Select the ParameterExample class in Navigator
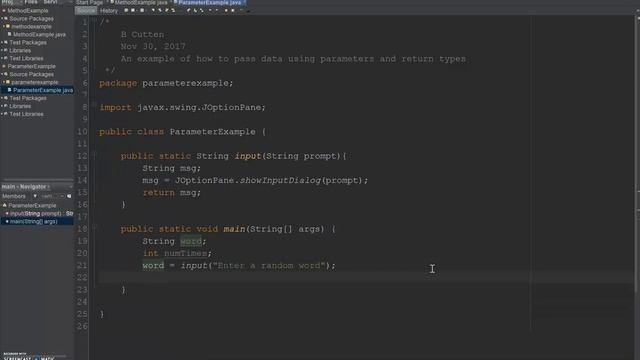This screenshot has height=360, width=640. point(32,205)
